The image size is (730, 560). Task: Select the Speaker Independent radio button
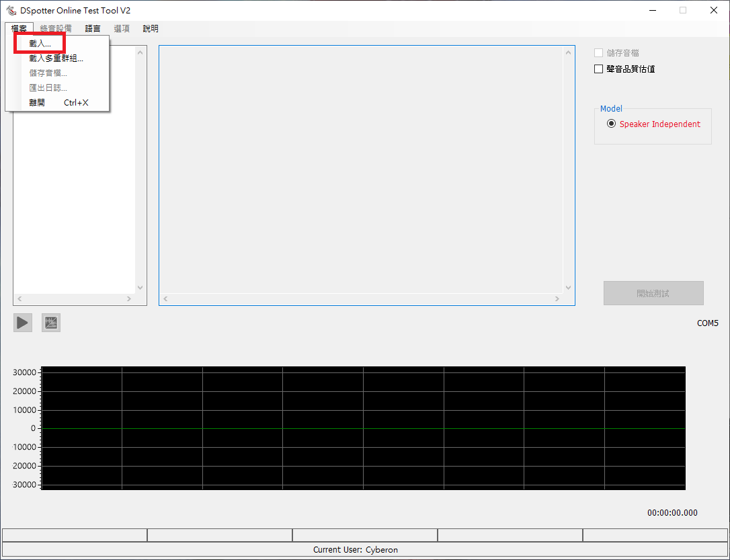(611, 123)
